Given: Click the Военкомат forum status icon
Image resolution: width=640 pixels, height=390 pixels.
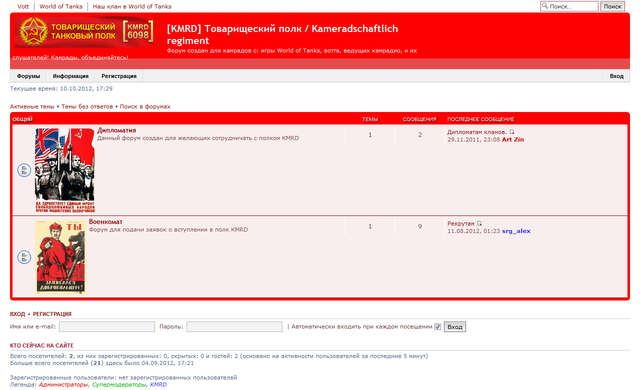Looking at the screenshot, I should [x=24, y=257].
